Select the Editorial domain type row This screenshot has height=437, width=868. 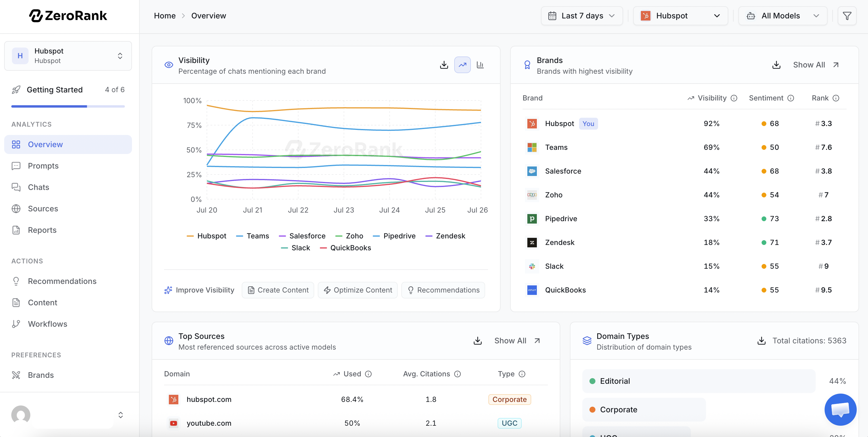click(x=699, y=381)
